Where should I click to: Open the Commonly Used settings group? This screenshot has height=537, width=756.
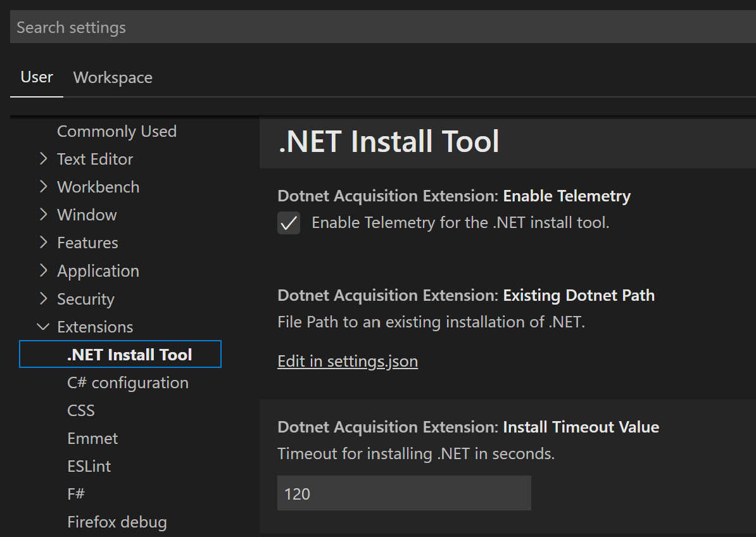point(117,131)
